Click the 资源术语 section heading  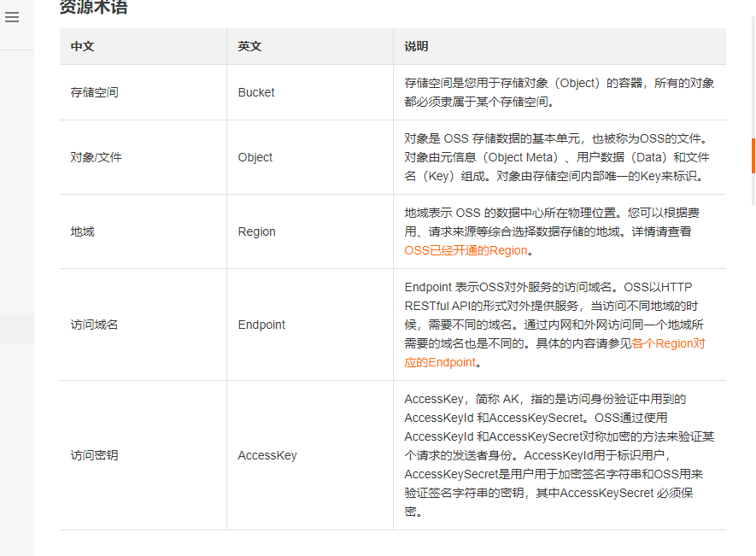pos(93,7)
